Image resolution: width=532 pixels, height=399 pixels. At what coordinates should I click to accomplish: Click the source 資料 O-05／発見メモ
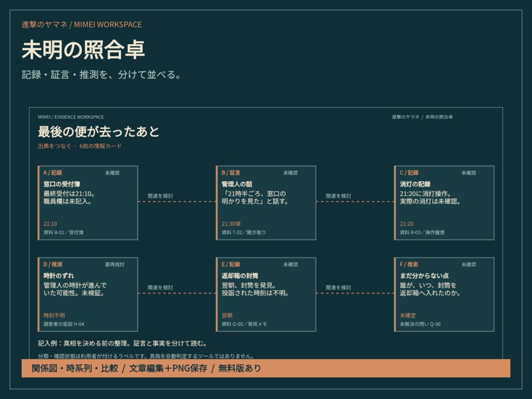244,324
